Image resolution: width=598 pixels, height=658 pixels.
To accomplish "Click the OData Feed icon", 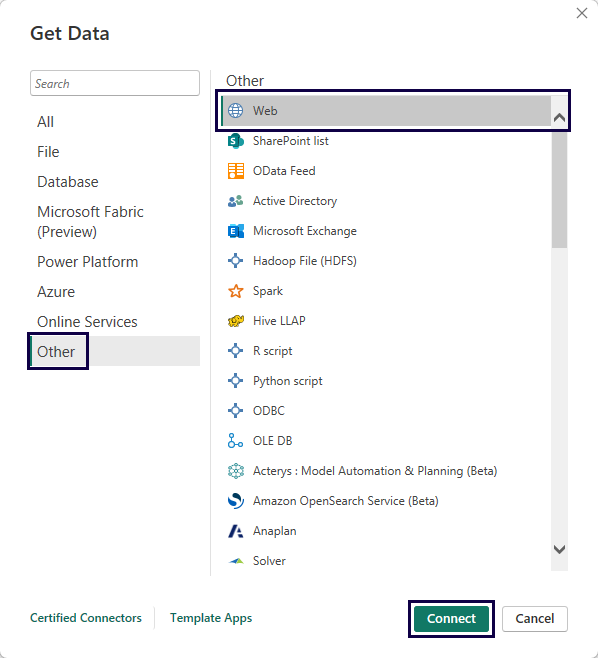I will [x=235, y=171].
